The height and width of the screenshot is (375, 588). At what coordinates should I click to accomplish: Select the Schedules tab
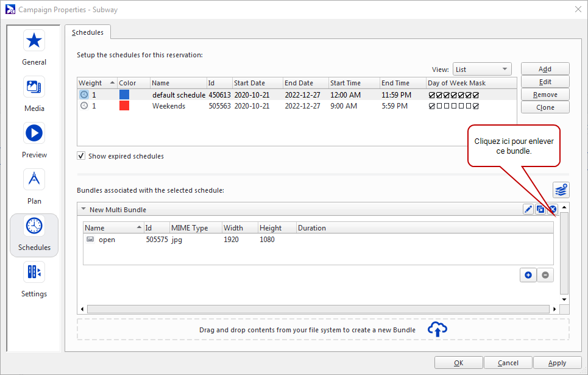[x=88, y=32]
